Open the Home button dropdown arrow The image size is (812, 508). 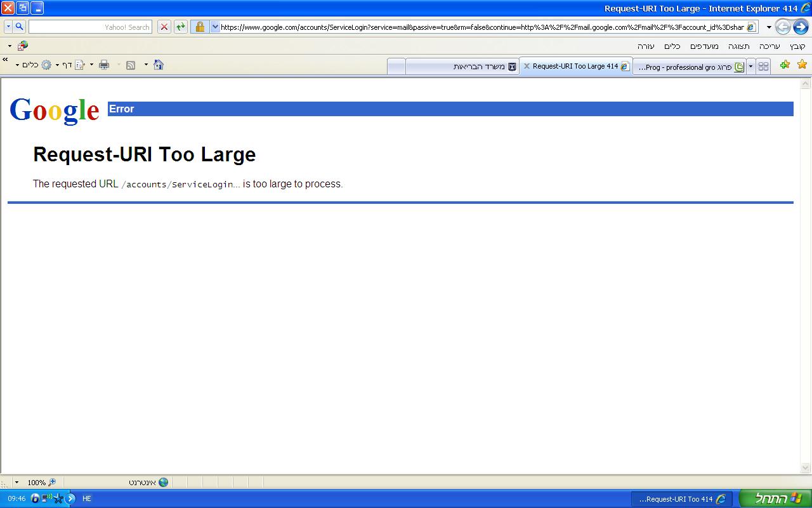(x=146, y=65)
